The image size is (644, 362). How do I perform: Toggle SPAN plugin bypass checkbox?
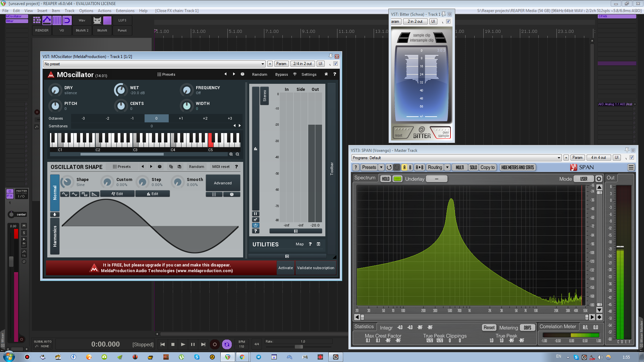[632, 158]
